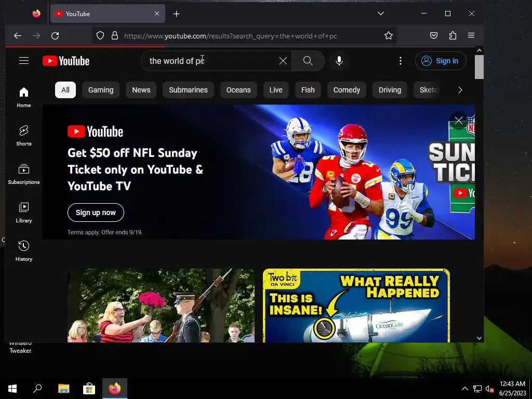Show more filter chips with right arrow
Image resolution: width=532 pixels, height=399 pixels.
(x=460, y=90)
